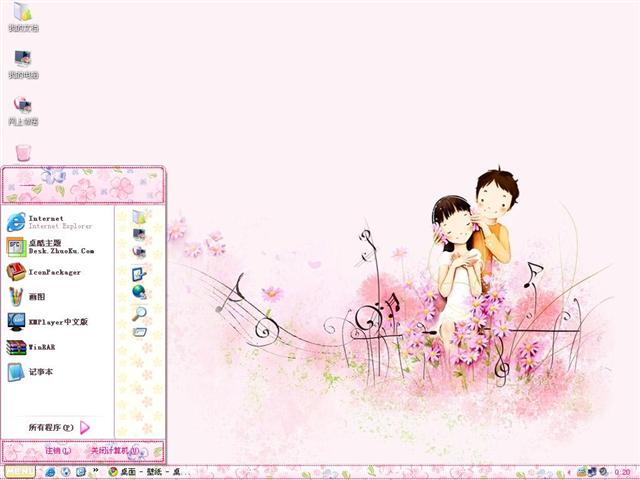640x480 pixels.
Task: Expand quick launch overflow chevron
Action: 95,471
